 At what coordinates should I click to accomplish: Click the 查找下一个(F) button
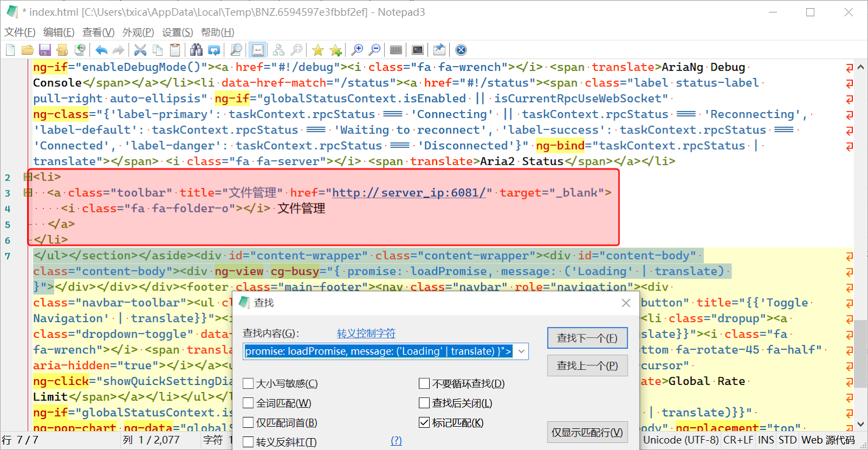pos(588,338)
